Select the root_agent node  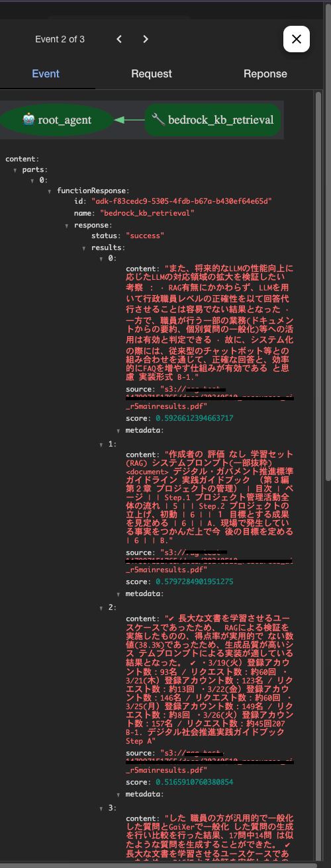(57, 120)
